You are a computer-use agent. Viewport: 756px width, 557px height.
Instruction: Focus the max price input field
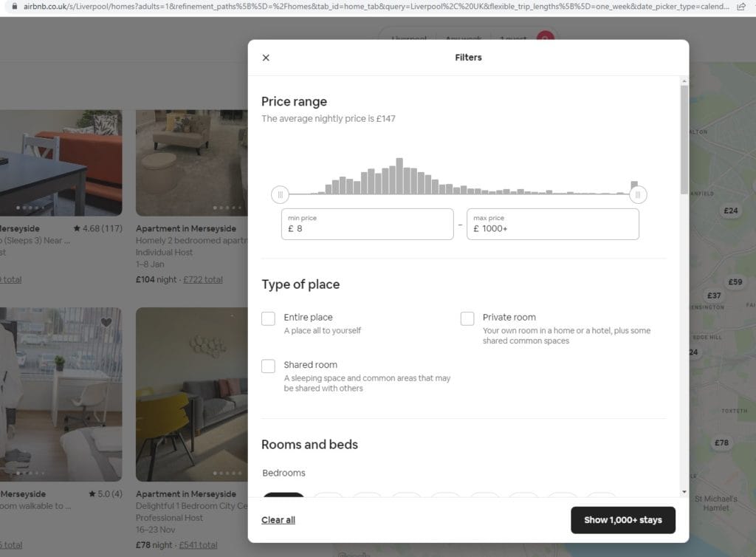coord(552,228)
